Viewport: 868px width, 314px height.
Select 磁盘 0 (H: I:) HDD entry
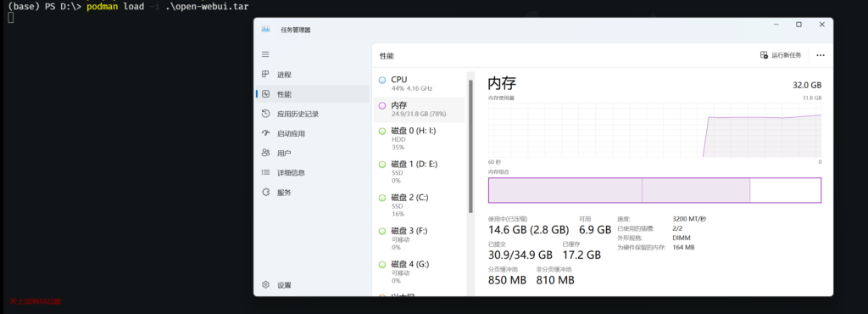click(x=420, y=138)
